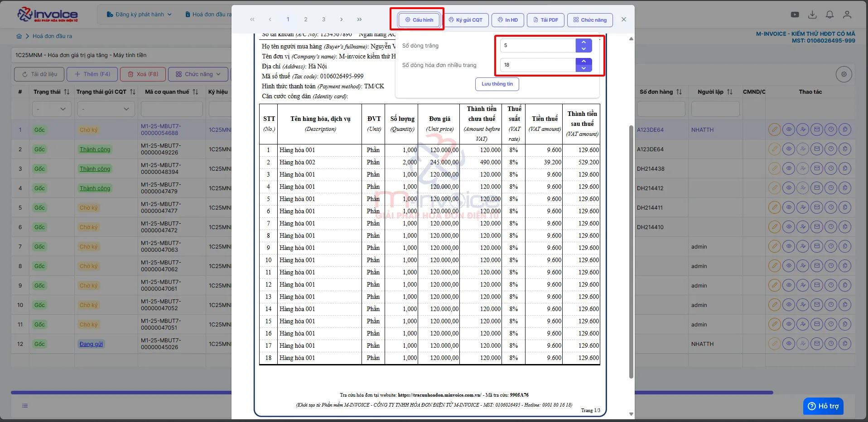This screenshot has height=422, width=868.
Task: Jump to last preview page
Action: click(359, 19)
